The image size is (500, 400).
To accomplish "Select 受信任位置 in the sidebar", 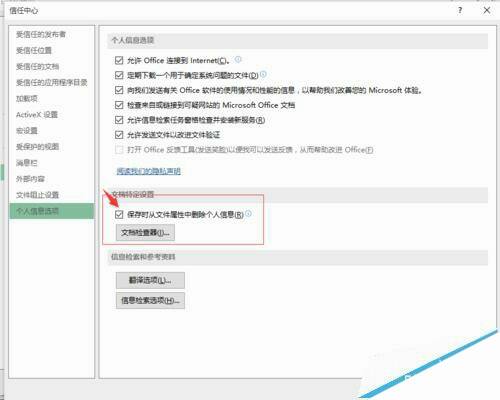I will pos(34,50).
